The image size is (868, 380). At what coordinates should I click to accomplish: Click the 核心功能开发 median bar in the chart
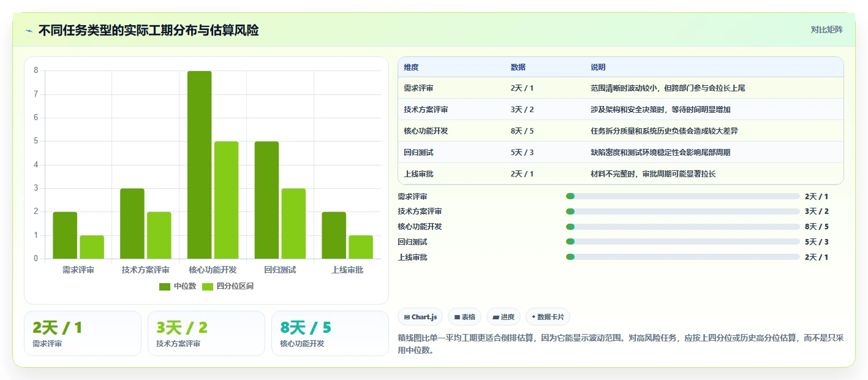click(x=200, y=165)
